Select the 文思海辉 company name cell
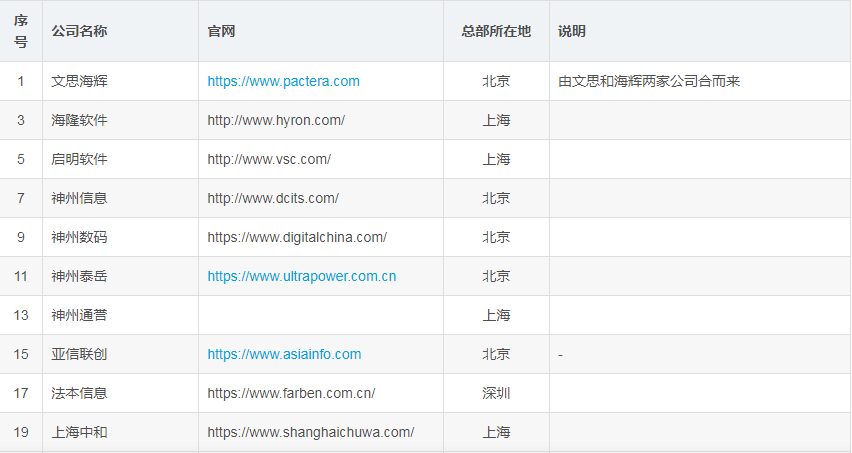The height and width of the screenshot is (453, 852). tap(121, 81)
